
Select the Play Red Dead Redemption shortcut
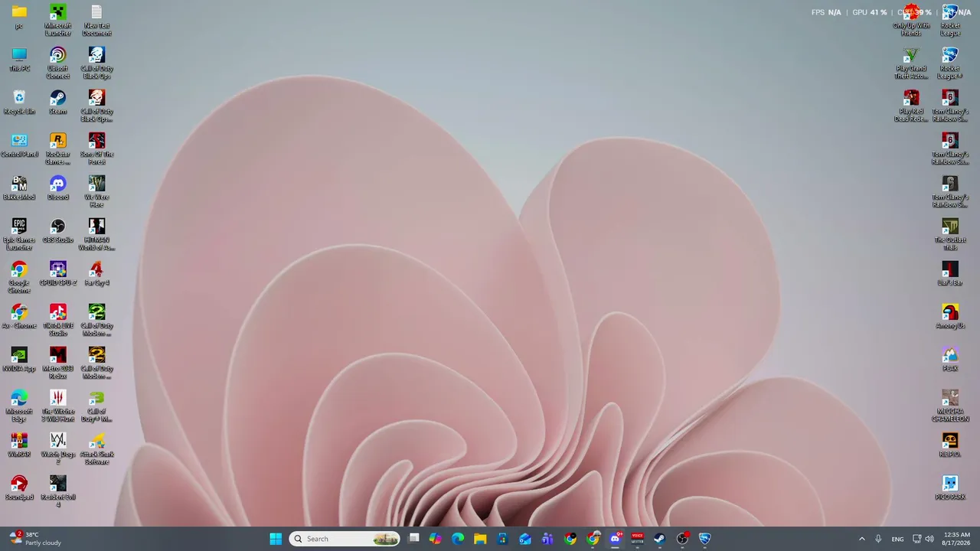[x=911, y=106]
